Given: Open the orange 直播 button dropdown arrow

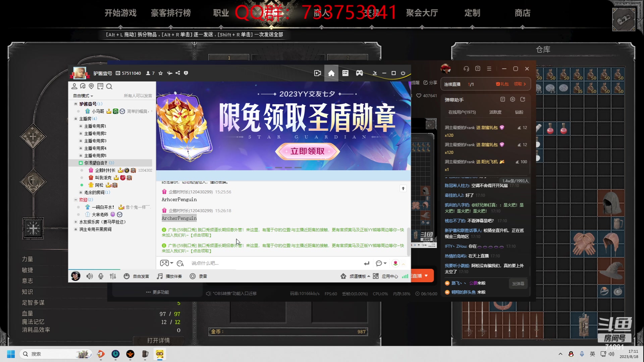Looking at the screenshot, I should click(x=426, y=276).
